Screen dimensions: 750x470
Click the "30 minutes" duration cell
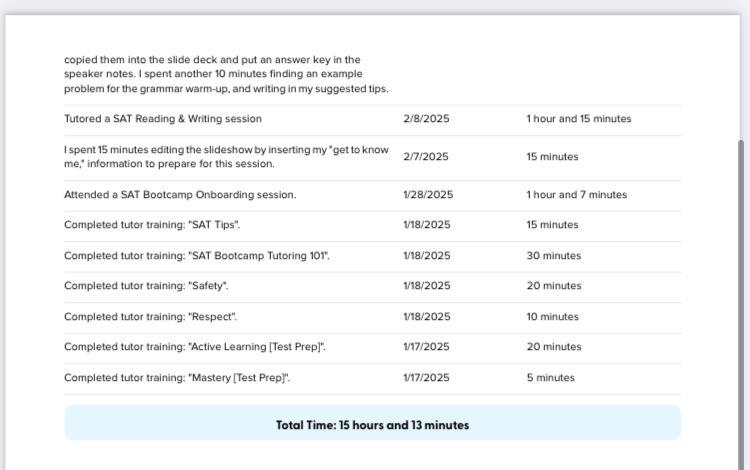[553, 256]
